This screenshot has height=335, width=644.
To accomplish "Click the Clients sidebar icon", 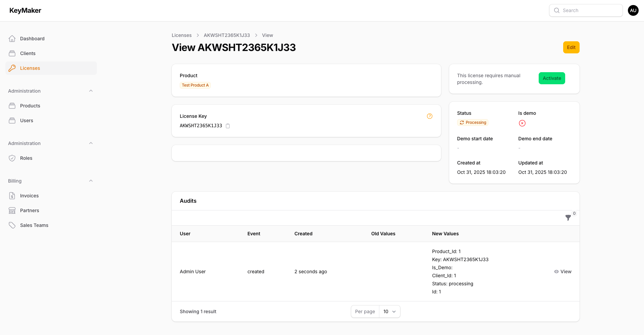I will tap(12, 53).
